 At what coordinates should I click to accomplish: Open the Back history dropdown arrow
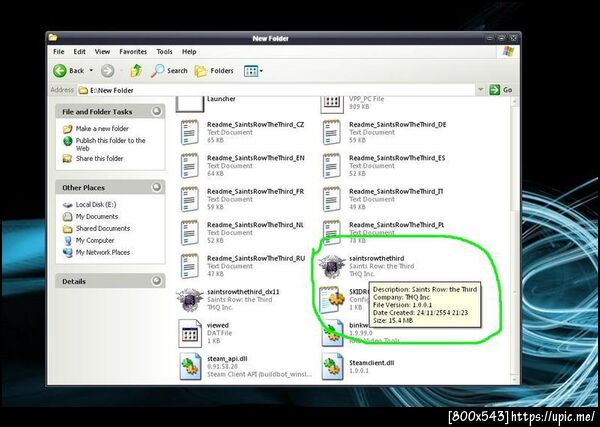tap(91, 71)
